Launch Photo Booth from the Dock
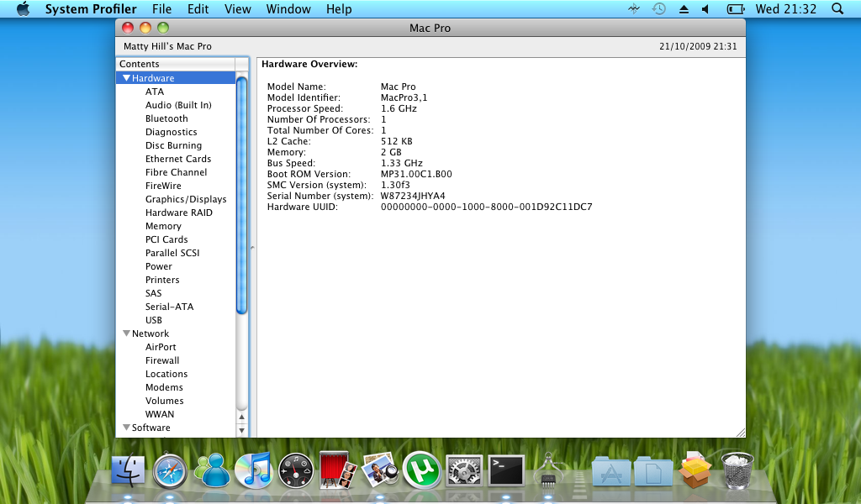Image resolution: width=861 pixels, height=504 pixels. 338,470
